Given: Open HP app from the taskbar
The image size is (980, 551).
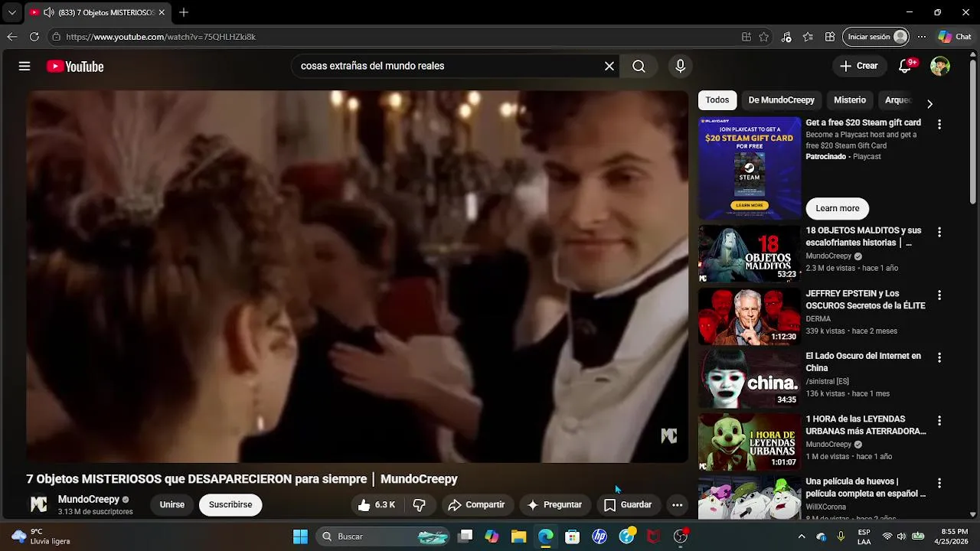Looking at the screenshot, I should [x=599, y=536].
